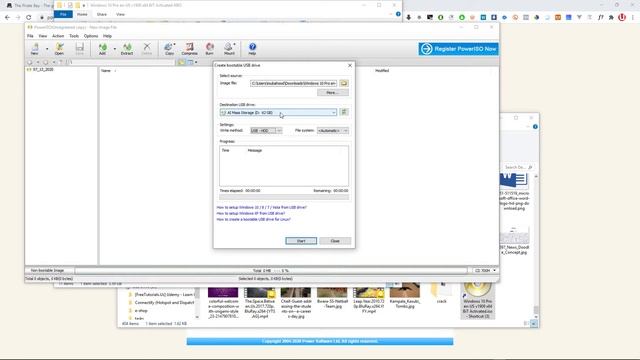Close the Create bootable USB drive dialog
The height and width of the screenshot is (360, 640).
tap(349, 65)
